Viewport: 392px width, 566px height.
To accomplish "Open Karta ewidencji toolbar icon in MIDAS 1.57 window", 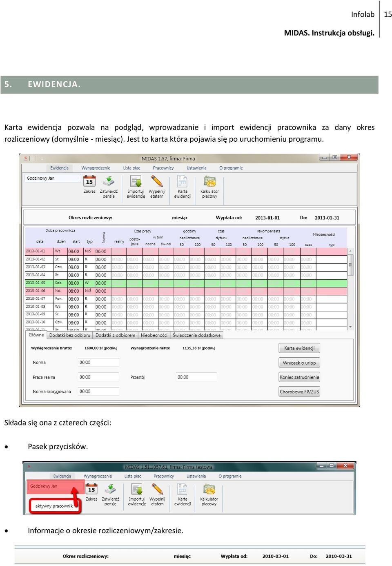I will point(182,181).
